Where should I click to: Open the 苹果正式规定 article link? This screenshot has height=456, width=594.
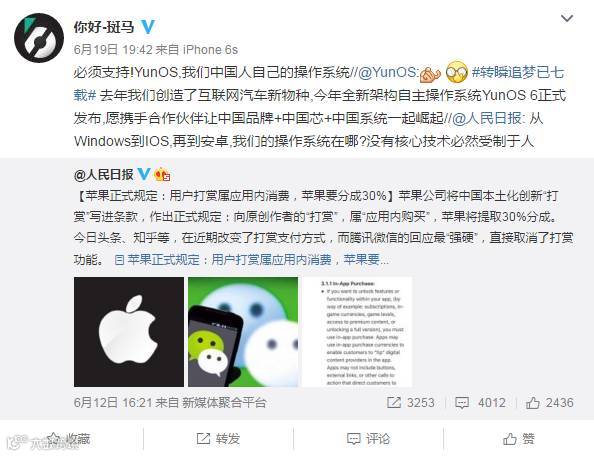[x=252, y=260]
